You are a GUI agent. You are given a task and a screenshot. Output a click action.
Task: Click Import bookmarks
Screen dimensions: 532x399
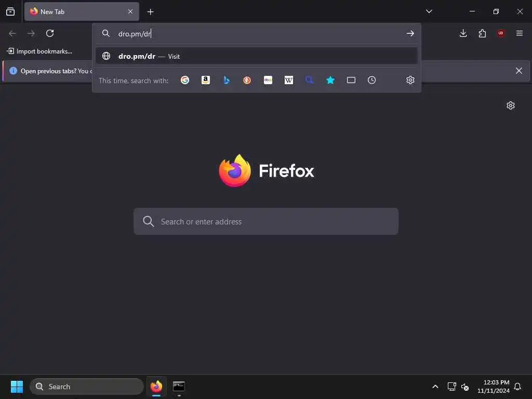pyautogui.click(x=39, y=51)
